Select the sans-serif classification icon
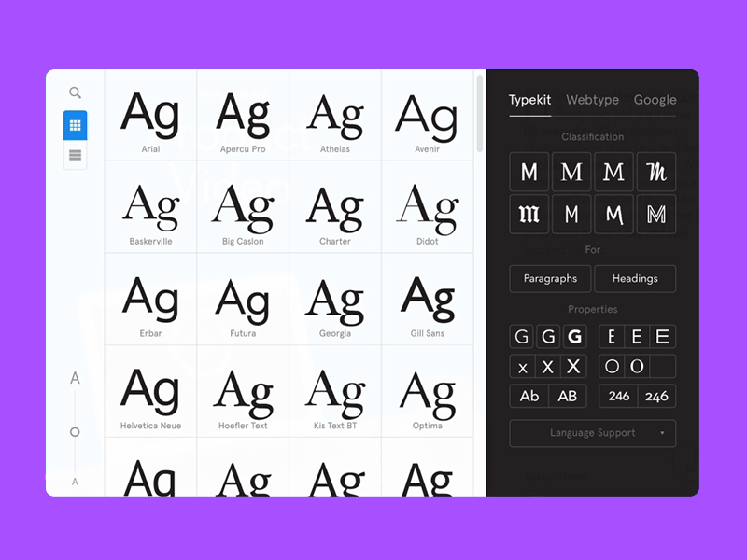Viewport: 747px width, 560px height. click(x=529, y=172)
